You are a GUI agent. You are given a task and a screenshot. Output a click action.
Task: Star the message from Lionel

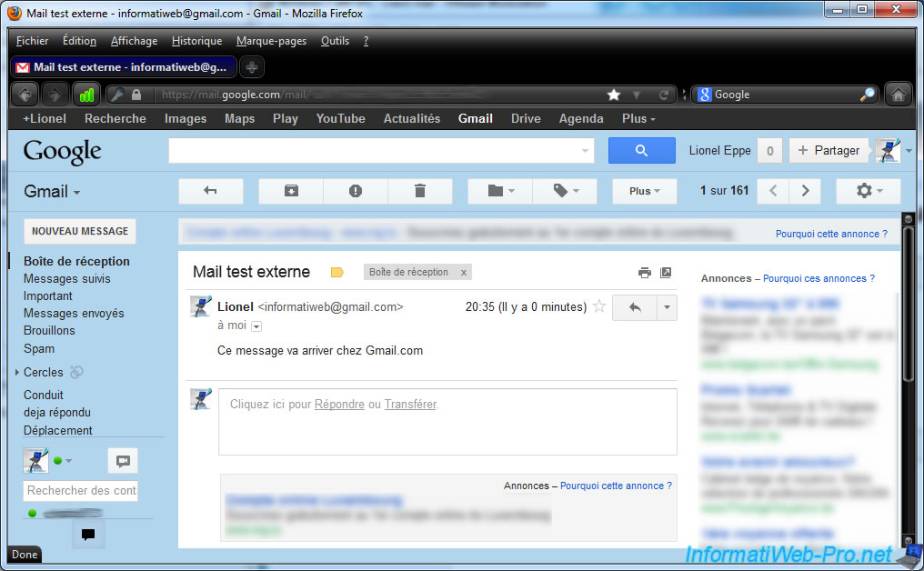pyautogui.click(x=599, y=306)
